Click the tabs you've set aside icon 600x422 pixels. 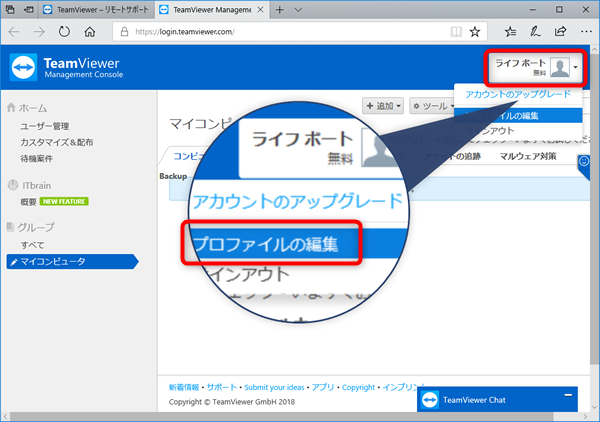point(10,10)
